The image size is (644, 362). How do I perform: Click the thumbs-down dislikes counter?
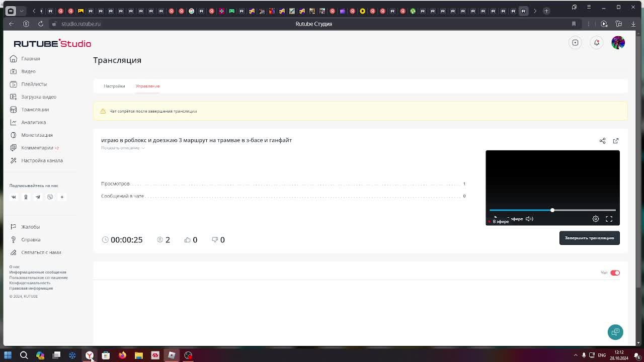(x=218, y=240)
